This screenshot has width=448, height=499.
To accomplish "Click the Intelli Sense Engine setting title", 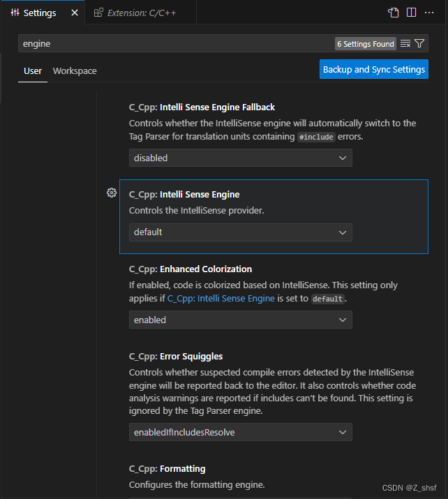I will 184,195.
